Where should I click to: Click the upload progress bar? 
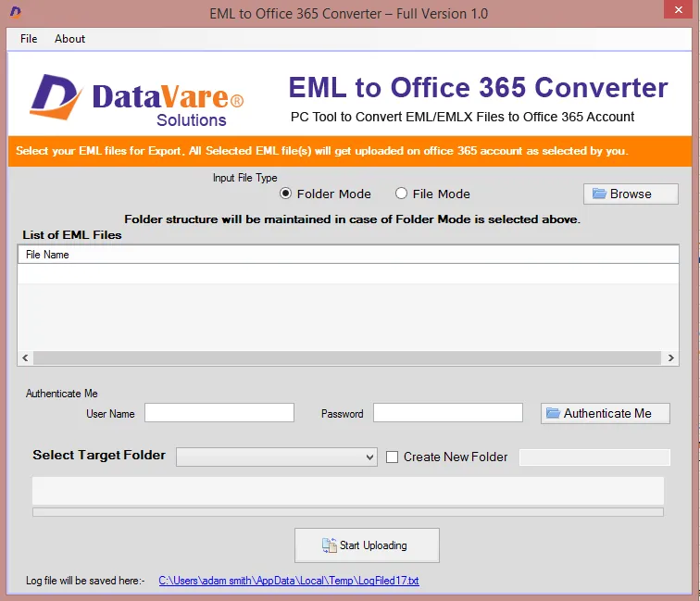click(348, 512)
